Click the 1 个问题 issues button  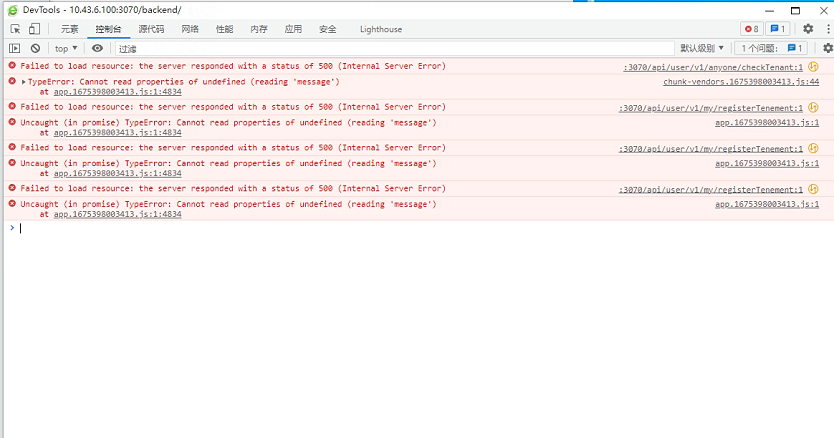coord(770,48)
